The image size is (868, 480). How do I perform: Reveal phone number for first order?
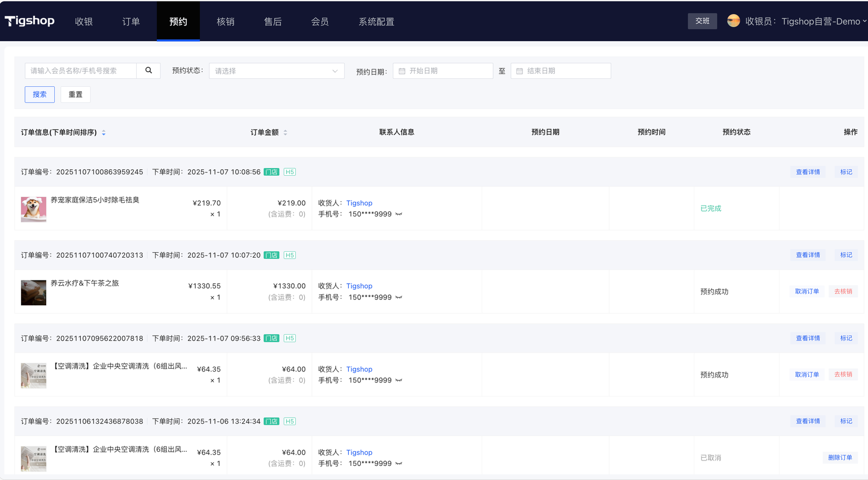[399, 214]
